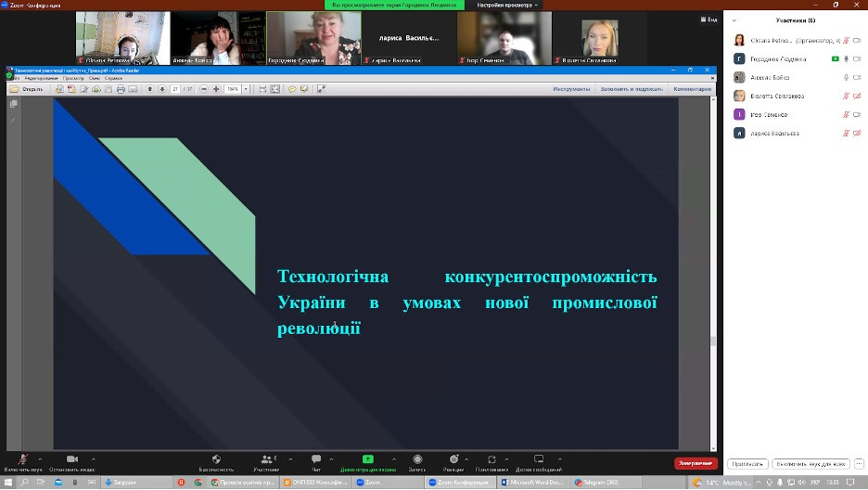Click the create PDF online icon

[x=71, y=88]
